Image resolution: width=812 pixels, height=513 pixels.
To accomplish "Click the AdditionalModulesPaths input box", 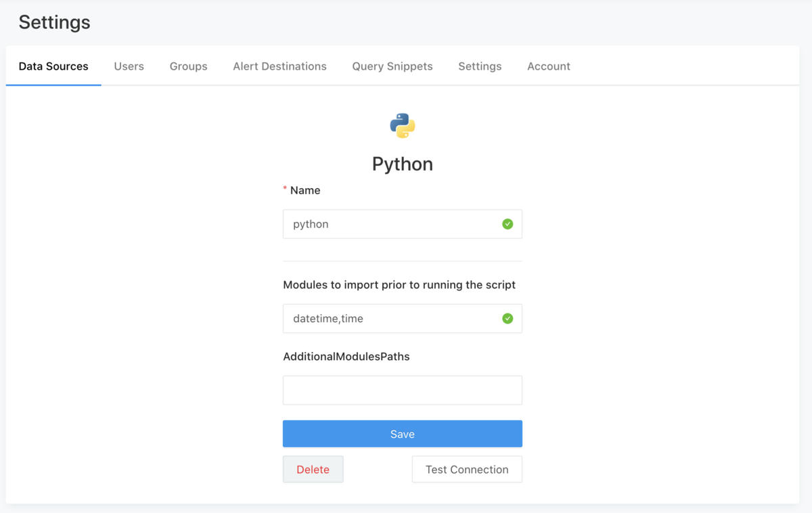I will (x=403, y=391).
